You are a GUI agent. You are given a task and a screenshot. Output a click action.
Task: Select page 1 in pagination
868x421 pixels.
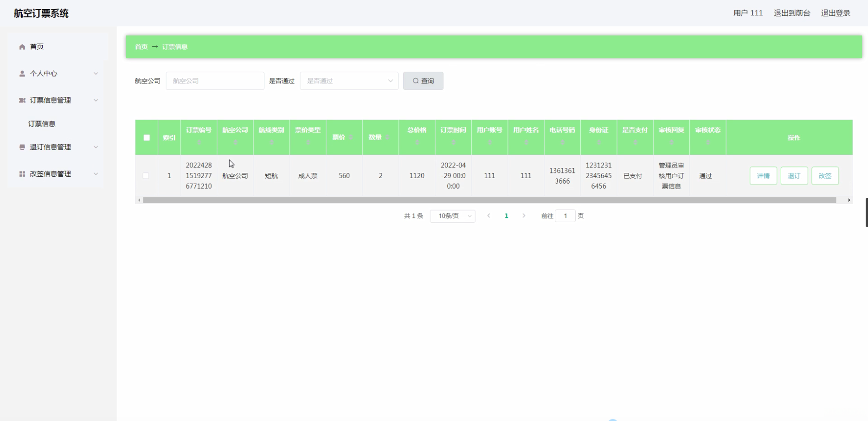(x=506, y=216)
